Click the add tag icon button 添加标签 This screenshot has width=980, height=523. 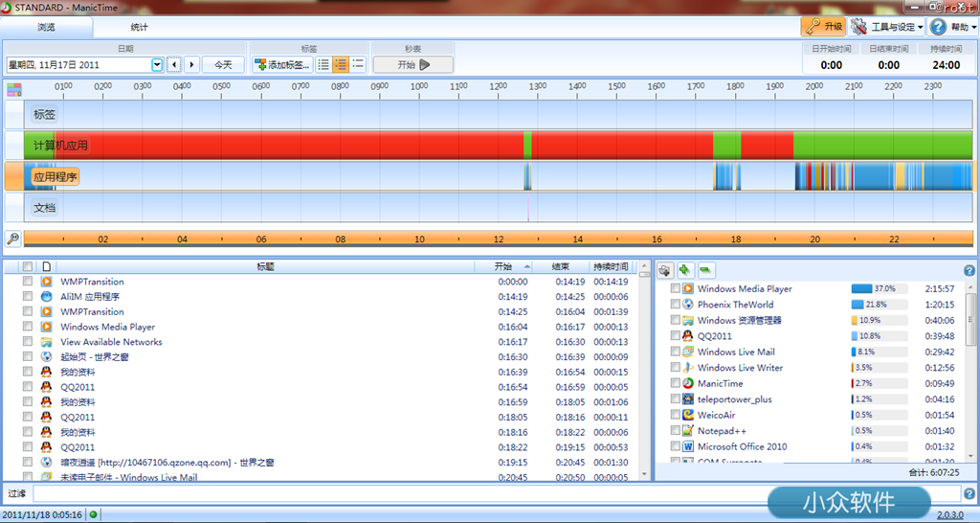[x=282, y=64]
